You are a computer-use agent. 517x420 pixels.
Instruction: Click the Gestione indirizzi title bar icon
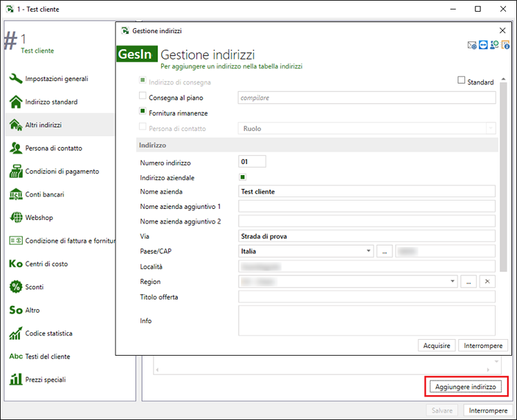125,30
